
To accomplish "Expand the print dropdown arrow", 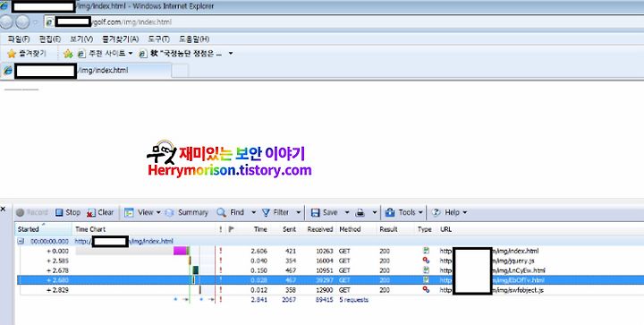I will 375,212.
